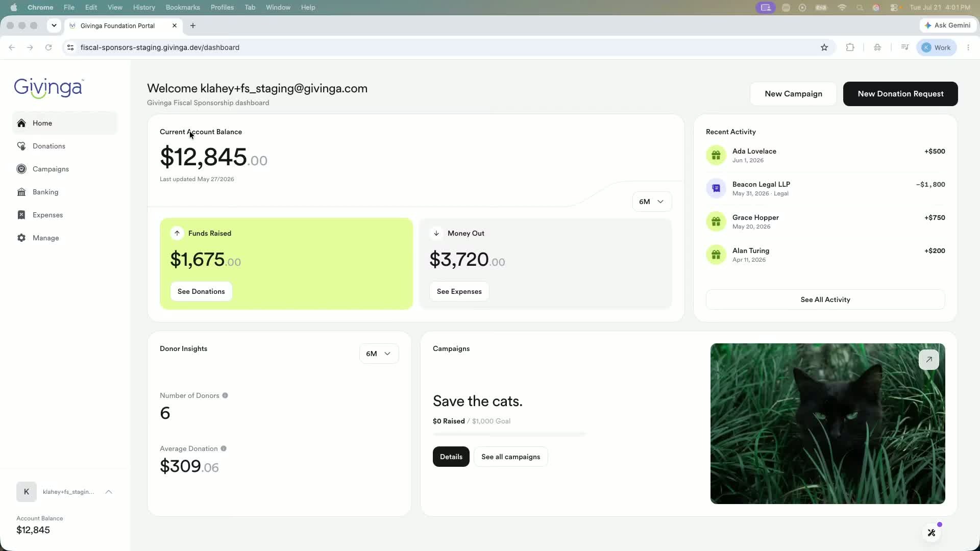Click the browser back arrow
Screen dimensions: 980x551
coord(12,47)
